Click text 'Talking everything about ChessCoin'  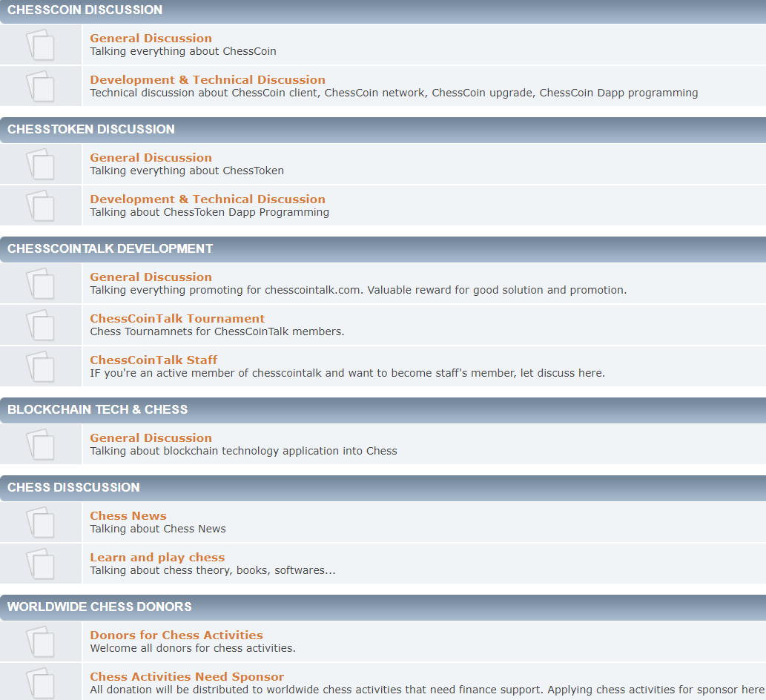coord(183,51)
